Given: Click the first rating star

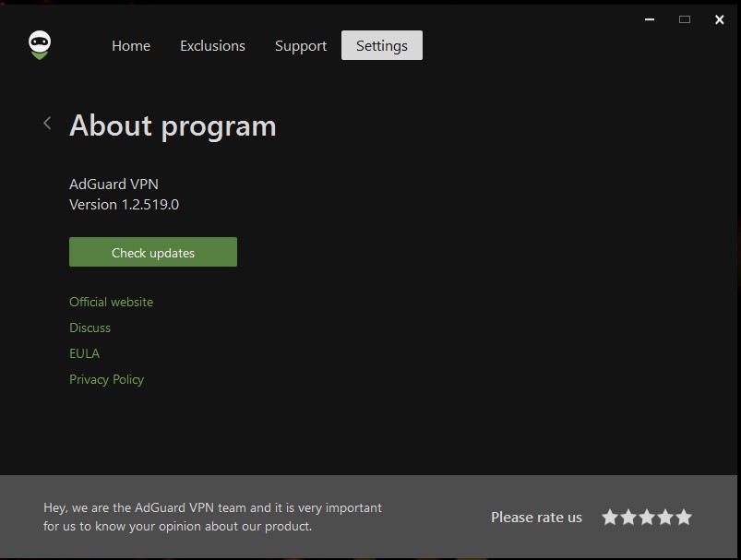Looking at the screenshot, I should tap(610, 518).
